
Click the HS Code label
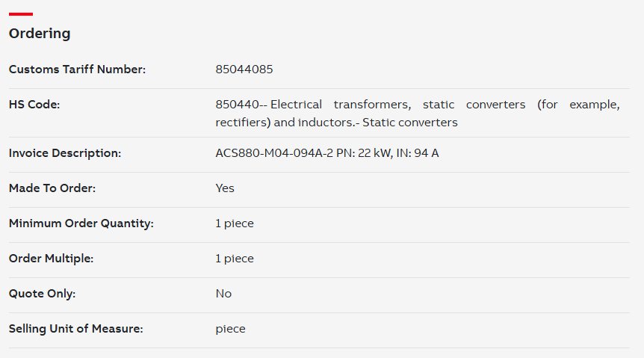tap(34, 105)
